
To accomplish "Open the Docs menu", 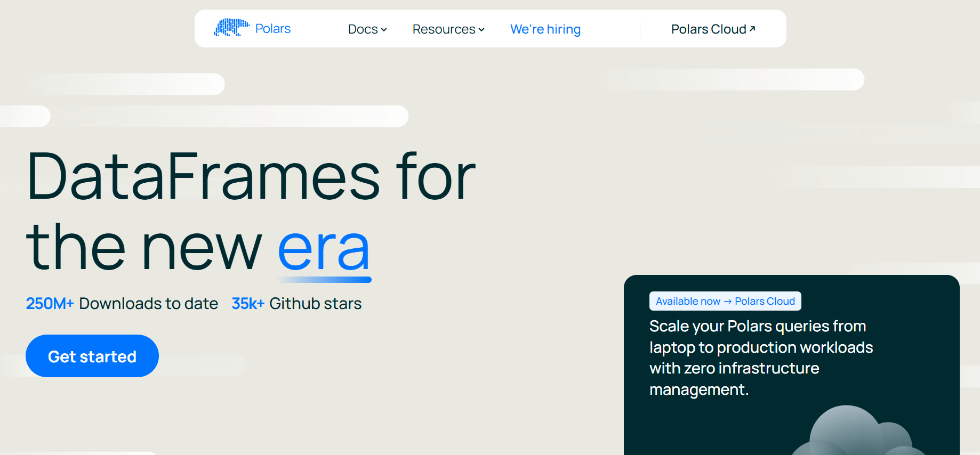I will pos(363,29).
